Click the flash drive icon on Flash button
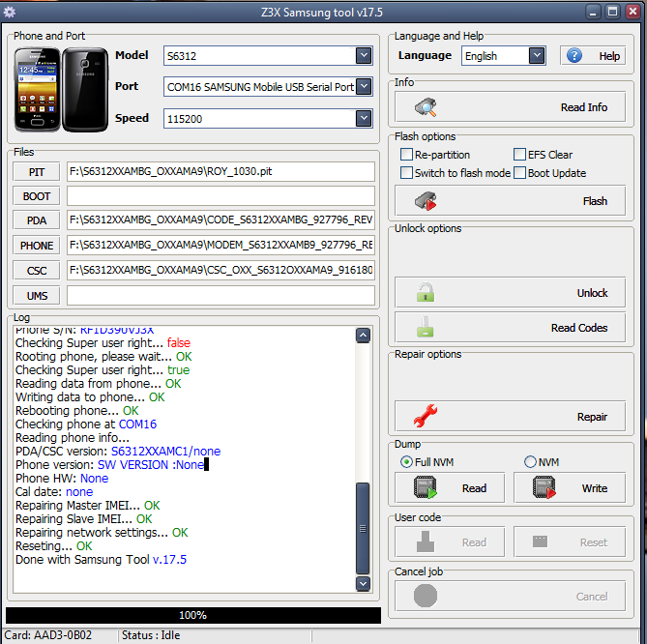This screenshot has height=644, width=647. 426,201
